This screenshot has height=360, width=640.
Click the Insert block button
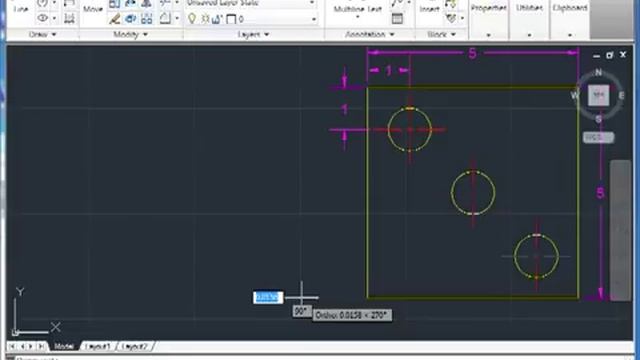(429, 8)
